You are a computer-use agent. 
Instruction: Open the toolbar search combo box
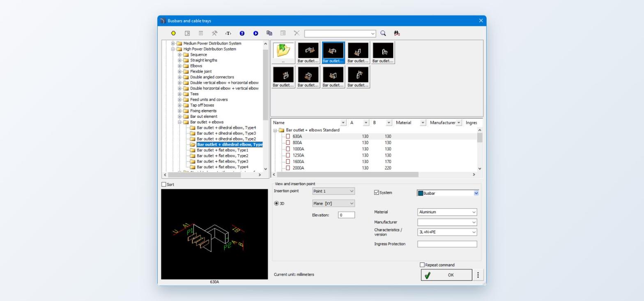pyautogui.click(x=340, y=33)
